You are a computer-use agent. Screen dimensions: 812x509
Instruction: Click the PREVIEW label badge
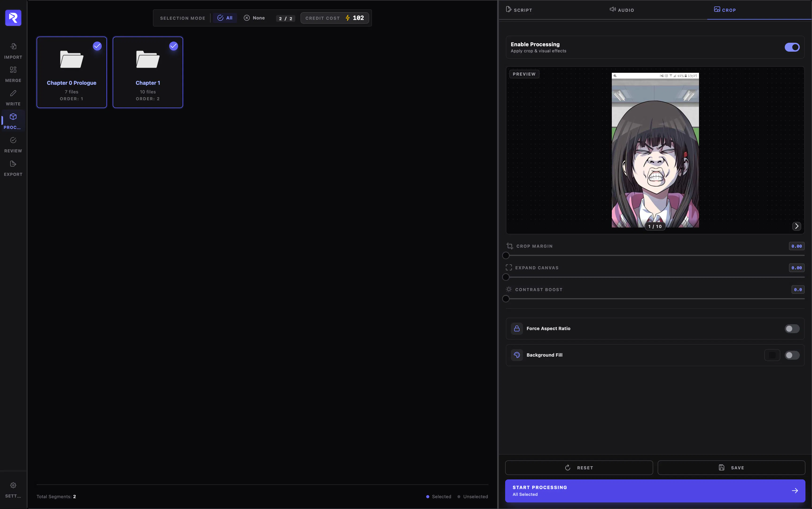pyautogui.click(x=524, y=74)
